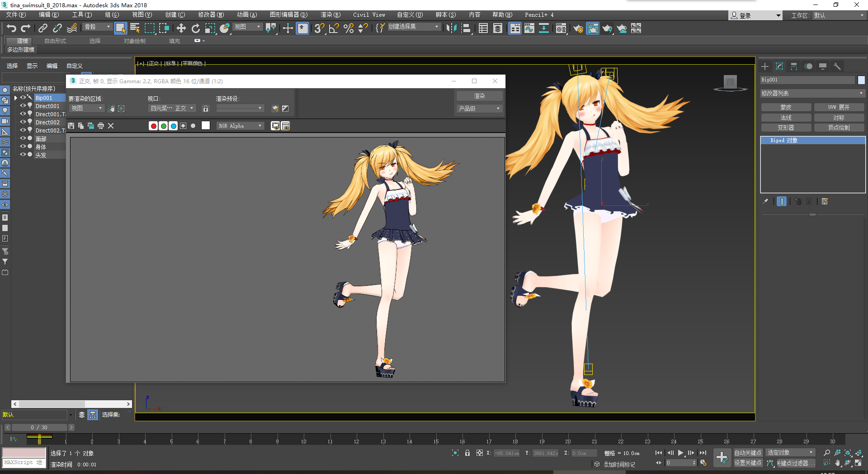The height and width of the screenshot is (474, 868).
Task: Toggle visibility eye of Direct002
Action: 23,122
